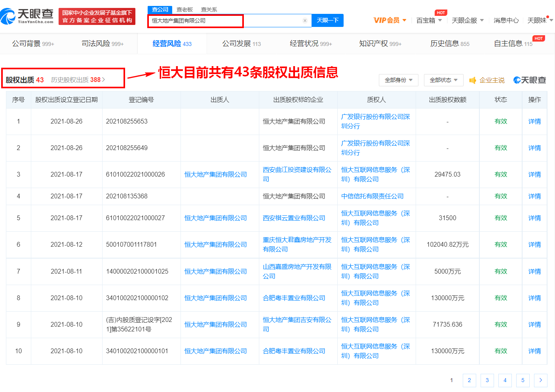Go to page 4 of results
The image size is (555, 392).
pyautogui.click(x=505, y=380)
